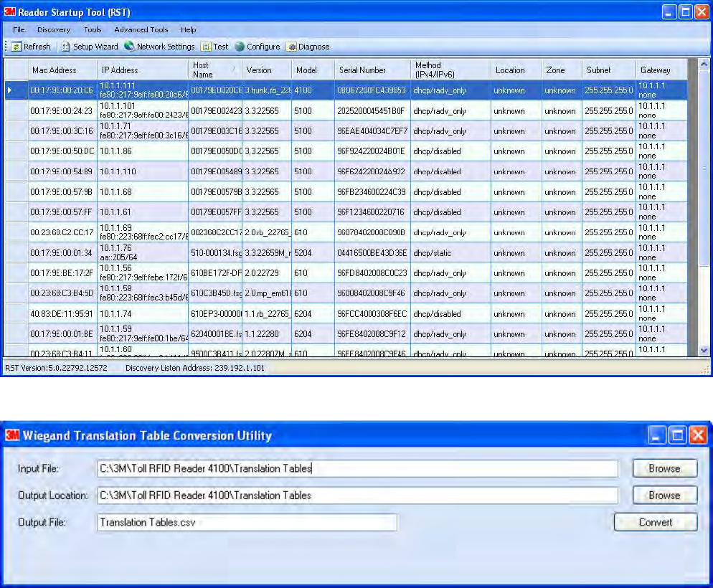Click IP address cell 10.1.1.110
Screen dimensions: 713x588
click(143, 172)
